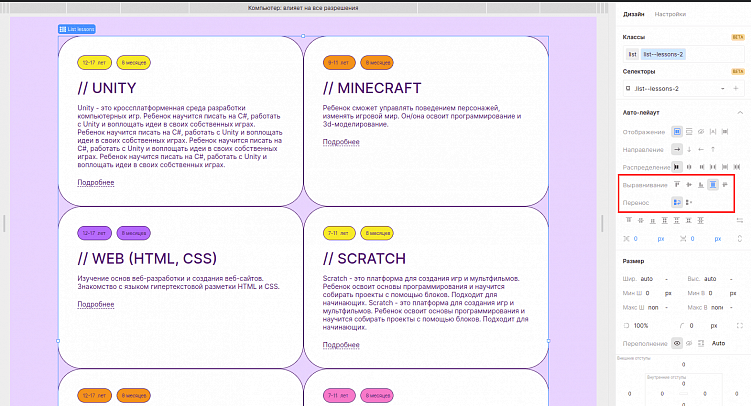
Task: Open px unit dropdown for Мин Ш
Action: coord(668,293)
